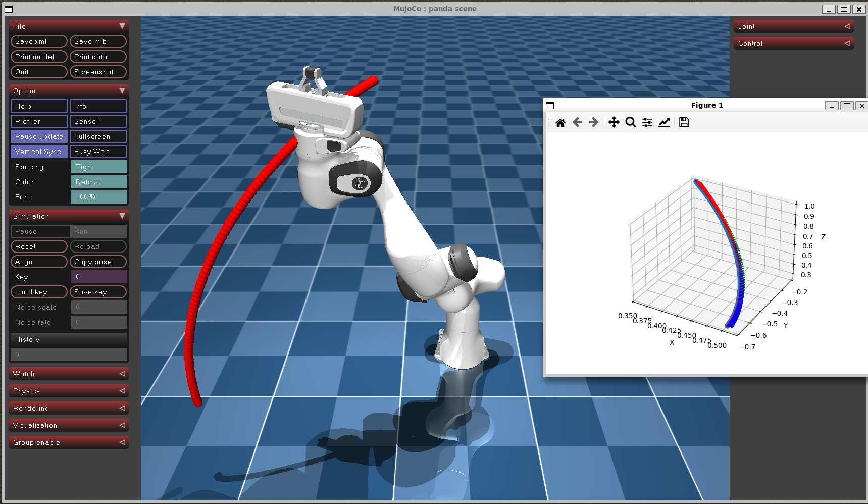Image resolution: width=868 pixels, height=504 pixels.
Task: Reset view with the Figure 1 Home icon
Action: click(x=560, y=122)
